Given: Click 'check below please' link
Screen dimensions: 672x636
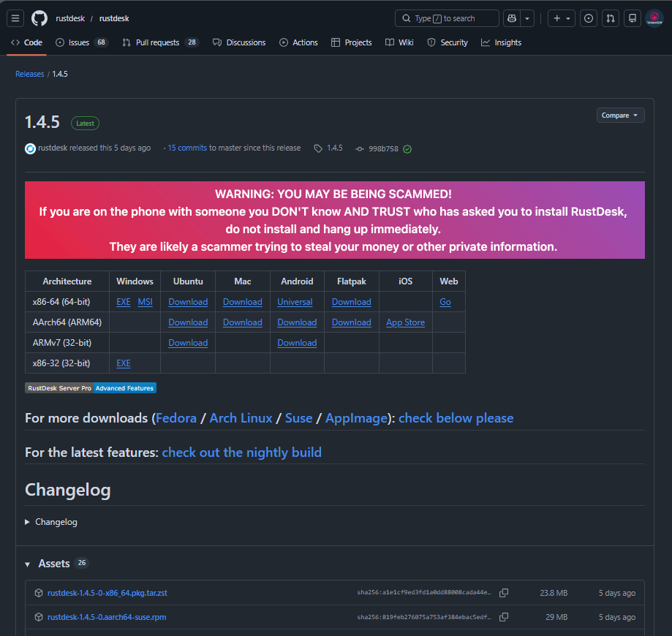Looking at the screenshot, I should [x=456, y=418].
